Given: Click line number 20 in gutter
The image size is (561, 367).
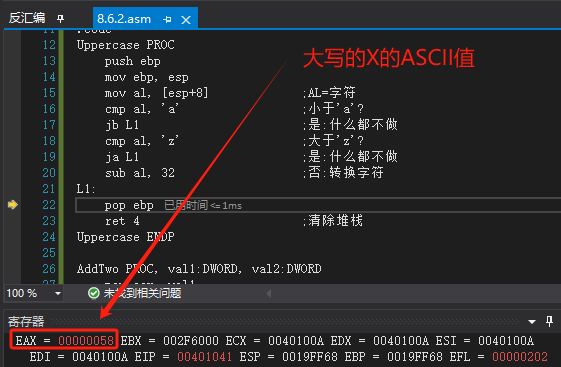Looking at the screenshot, I should tap(49, 173).
